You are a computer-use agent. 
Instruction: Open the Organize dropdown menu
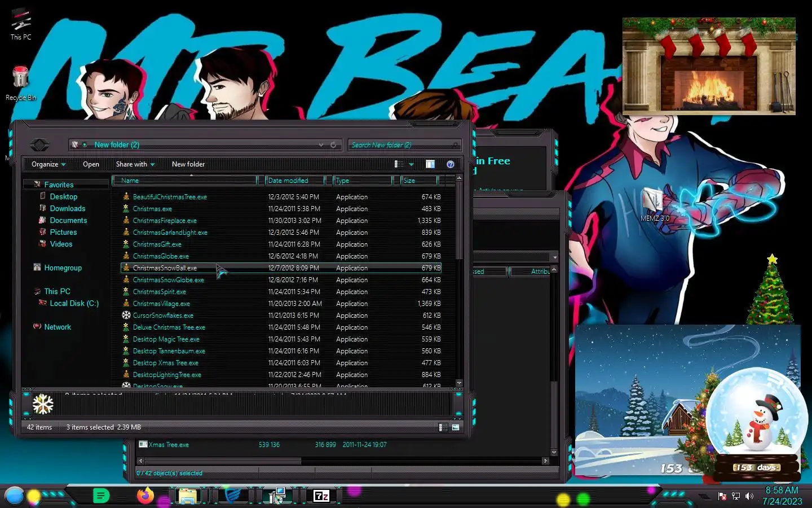(48, 164)
